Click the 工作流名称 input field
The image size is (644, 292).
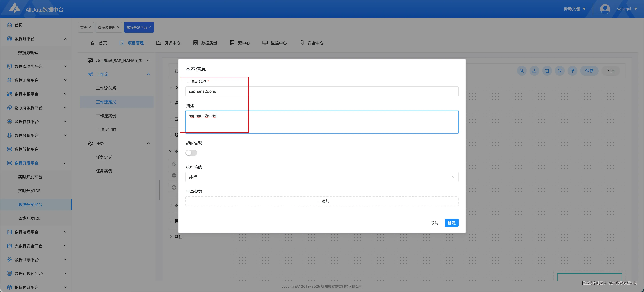pos(322,91)
